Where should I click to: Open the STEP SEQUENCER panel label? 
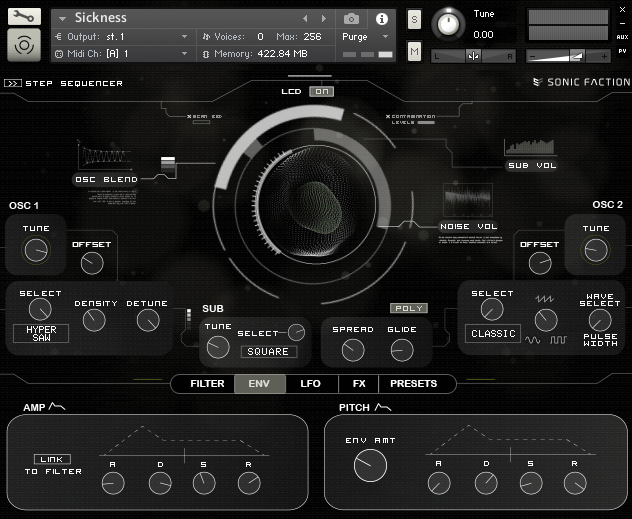coord(74,83)
